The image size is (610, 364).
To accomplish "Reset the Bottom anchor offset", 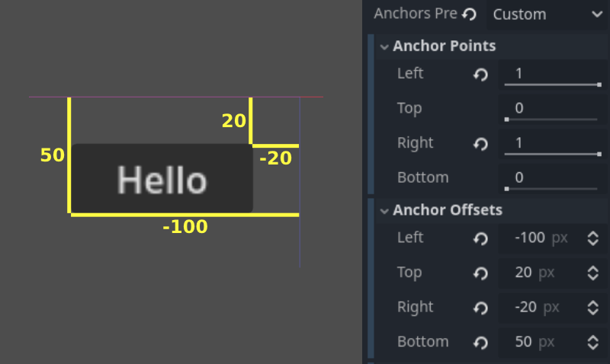I will click(480, 343).
